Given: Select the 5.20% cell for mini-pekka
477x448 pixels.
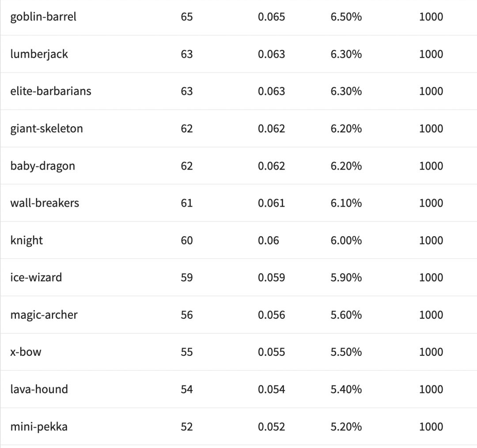Looking at the screenshot, I should [346, 426].
